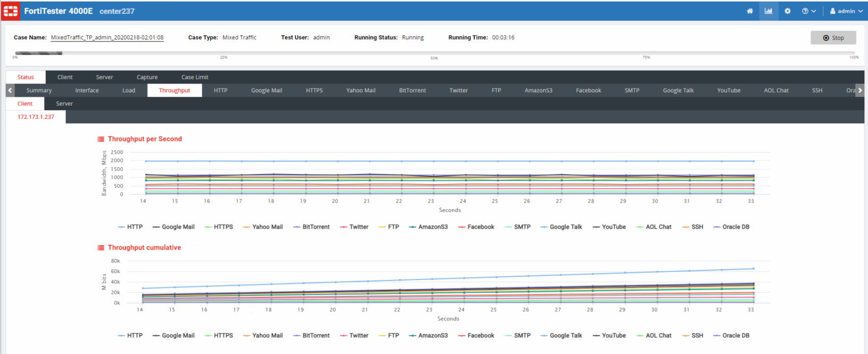The height and width of the screenshot is (354, 868).
Task: Click Throughput cumulative list icon
Action: (x=101, y=248)
